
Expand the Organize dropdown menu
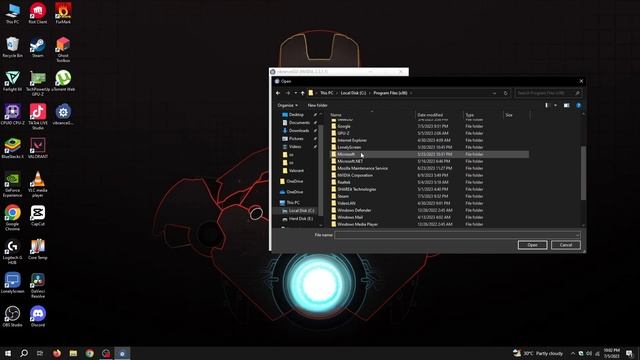[x=287, y=105]
